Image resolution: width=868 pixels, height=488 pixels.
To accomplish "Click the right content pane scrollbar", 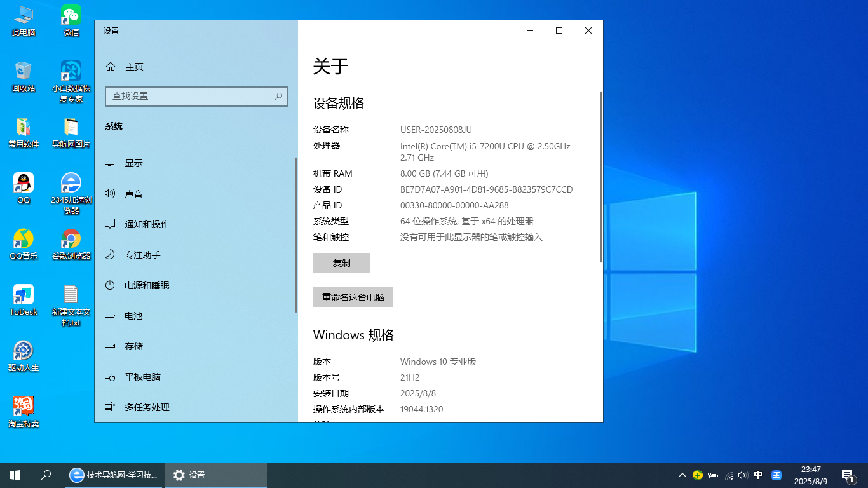I will point(600,177).
